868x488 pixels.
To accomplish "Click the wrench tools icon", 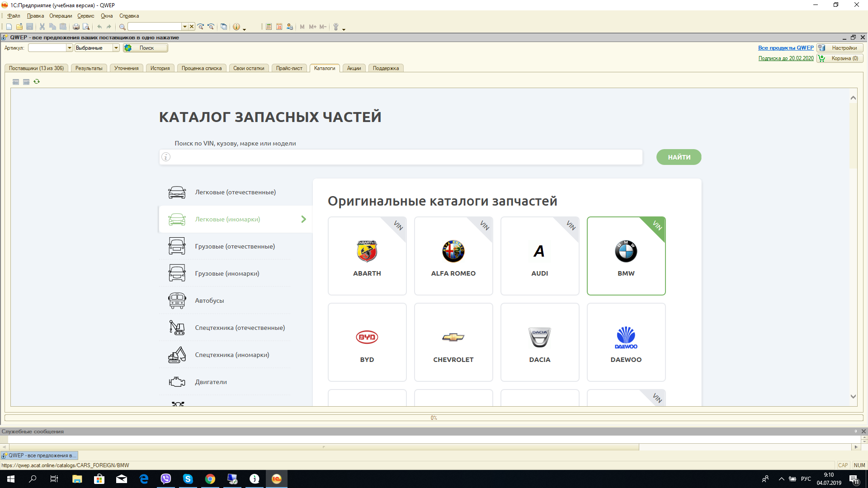I will [336, 27].
